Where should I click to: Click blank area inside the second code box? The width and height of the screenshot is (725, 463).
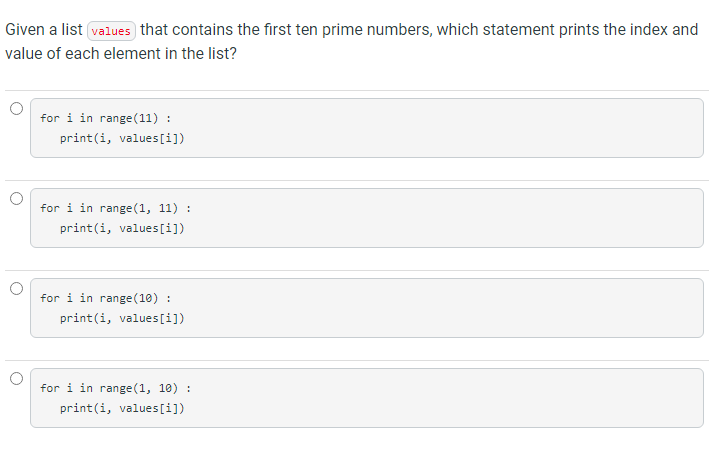pos(439,218)
